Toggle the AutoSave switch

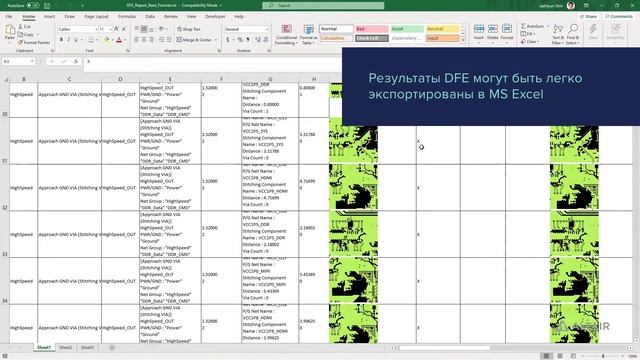(33, 6)
